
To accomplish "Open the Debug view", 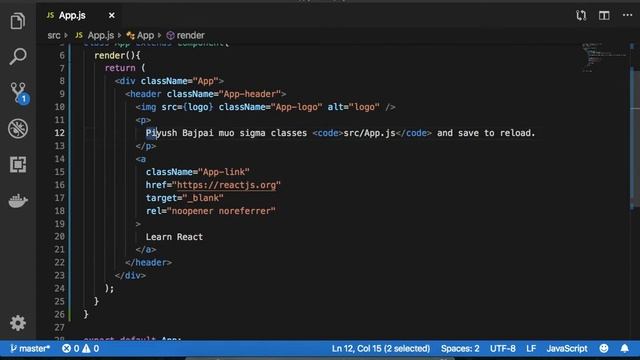I will (18, 129).
